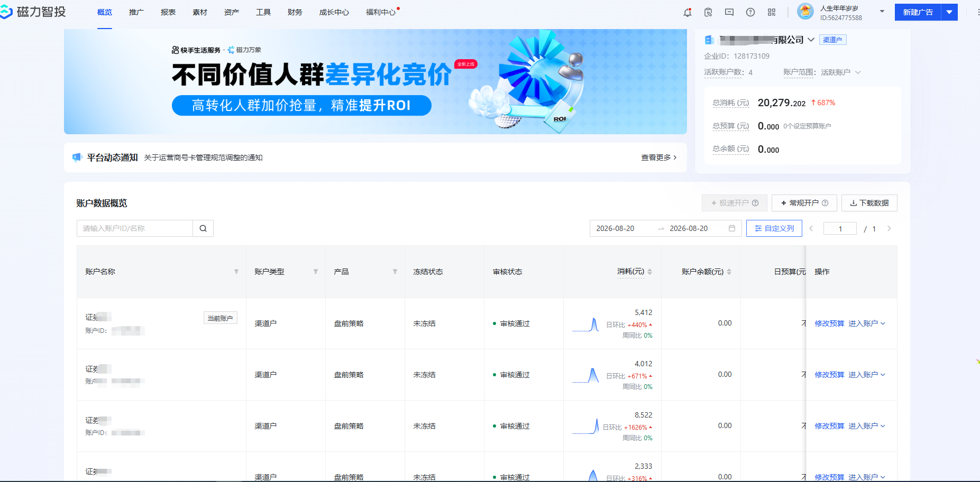This screenshot has width=980, height=482.
Task: Click the 常规开户 button
Action: (804, 203)
